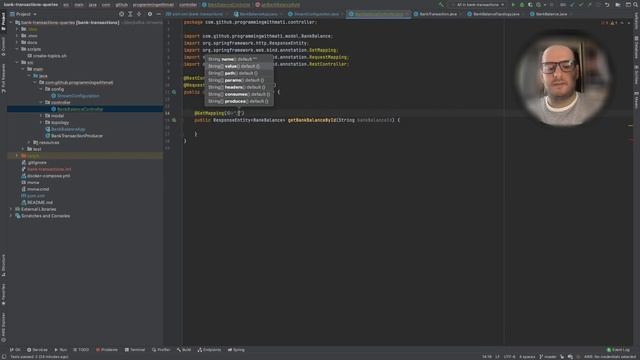Expand the topology package
This screenshot has width=640, height=360.
[x=41, y=122]
